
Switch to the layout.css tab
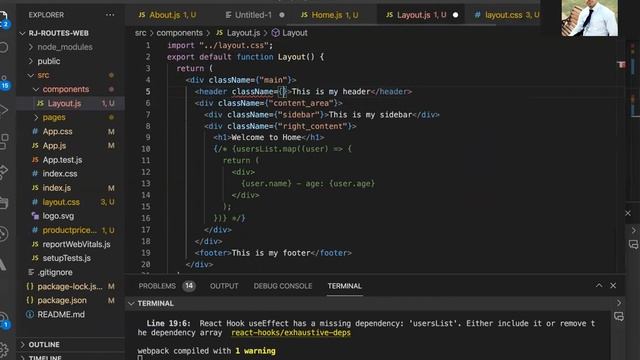[507, 15]
